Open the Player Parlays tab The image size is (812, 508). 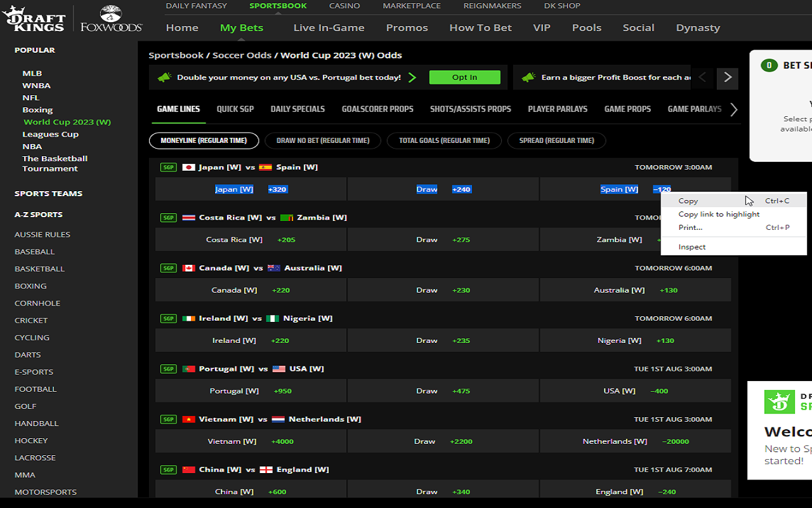pyautogui.click(x=558, y=109)
